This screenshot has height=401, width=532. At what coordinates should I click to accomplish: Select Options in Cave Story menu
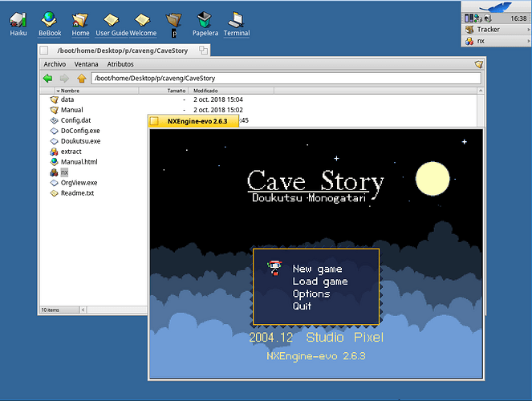coord(311,294)
